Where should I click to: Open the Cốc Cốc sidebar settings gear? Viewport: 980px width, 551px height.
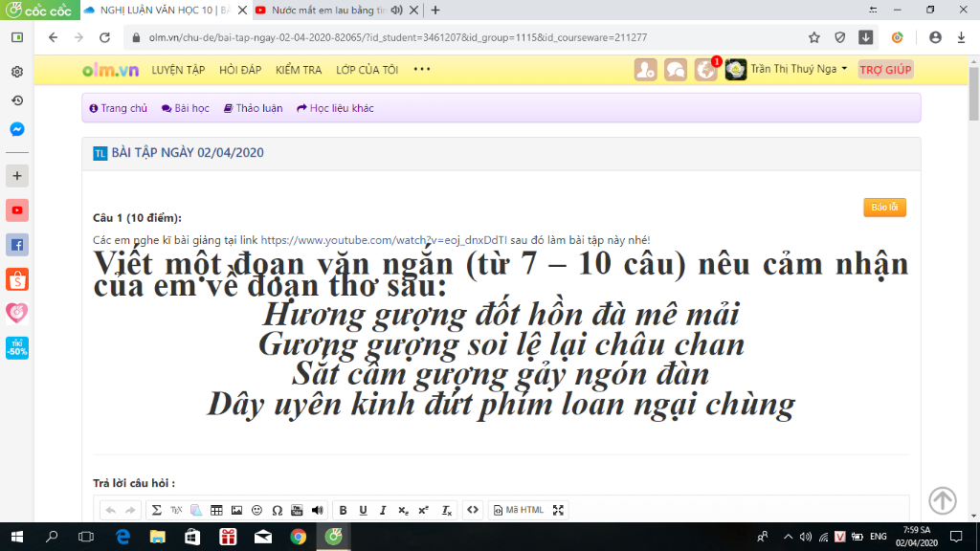click(17, 72)
